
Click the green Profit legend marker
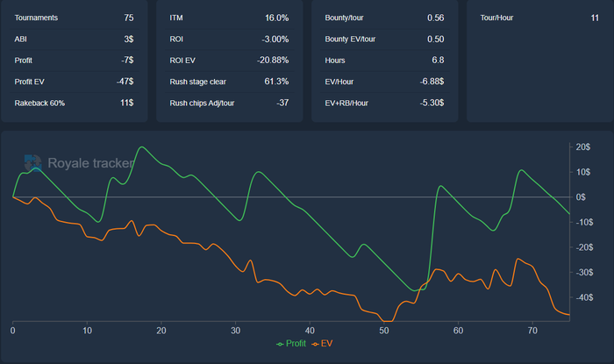tap(281, 343)
